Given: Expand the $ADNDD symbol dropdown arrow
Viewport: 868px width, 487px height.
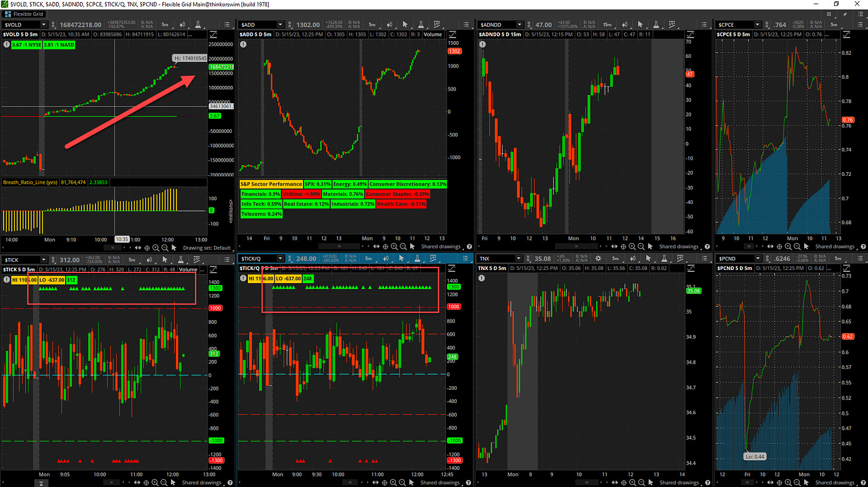Looking at the screenshot, I should coord(519,24).
